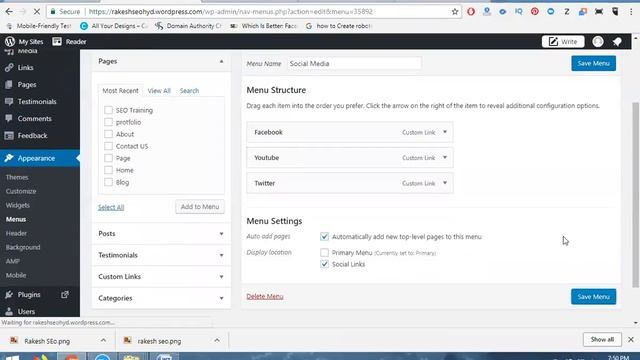640x360 pixels.
Task: Click the user avatar icon
Action: pos(598,41)
